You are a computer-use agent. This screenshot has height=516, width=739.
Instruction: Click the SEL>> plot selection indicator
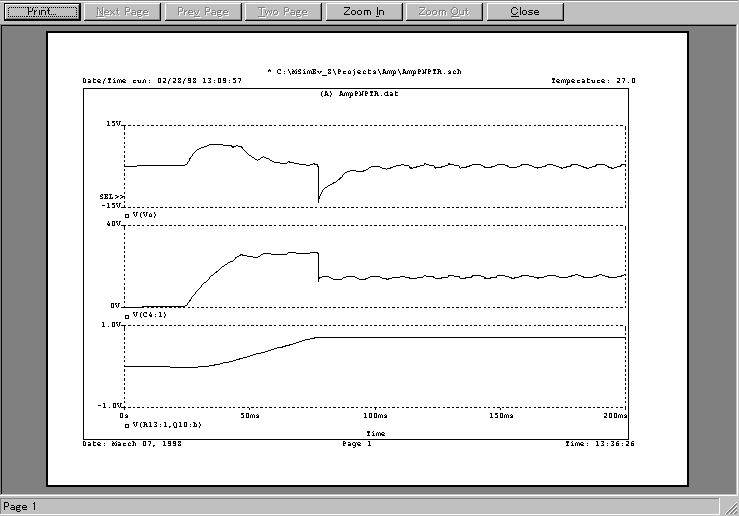click(x=111, y=197)
